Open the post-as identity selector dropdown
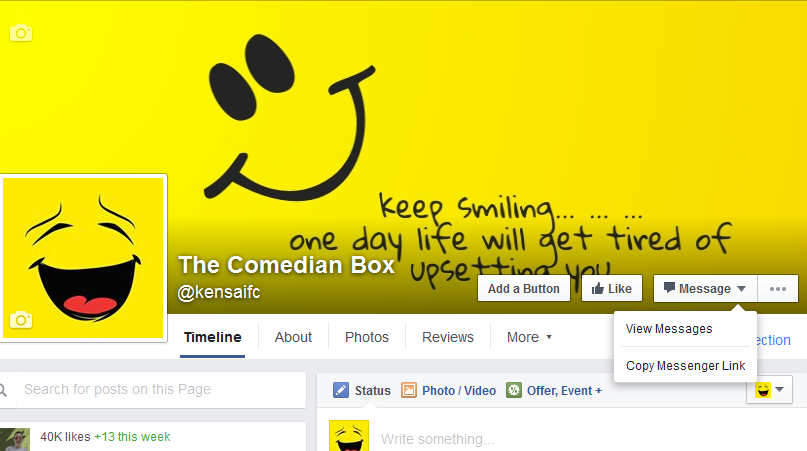Screen dimensions: 807x451 click(769, 390)
